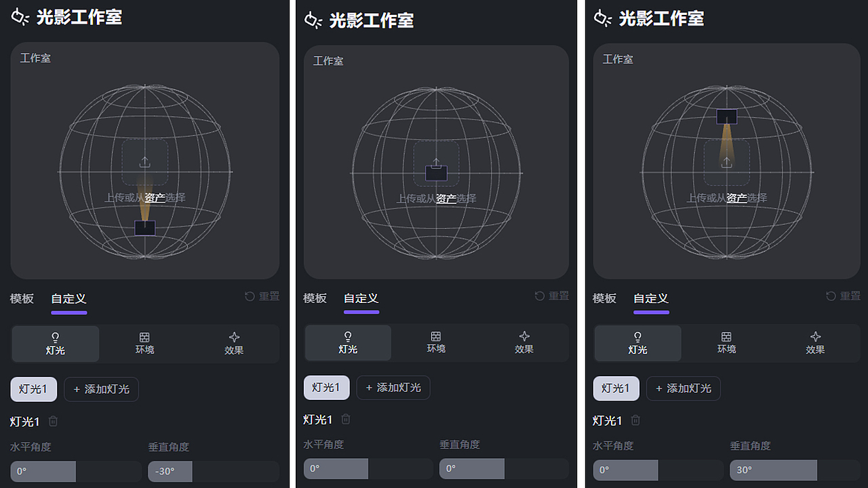
Task: Click the 工作室 label in middle panel
Action: [328, 61]
